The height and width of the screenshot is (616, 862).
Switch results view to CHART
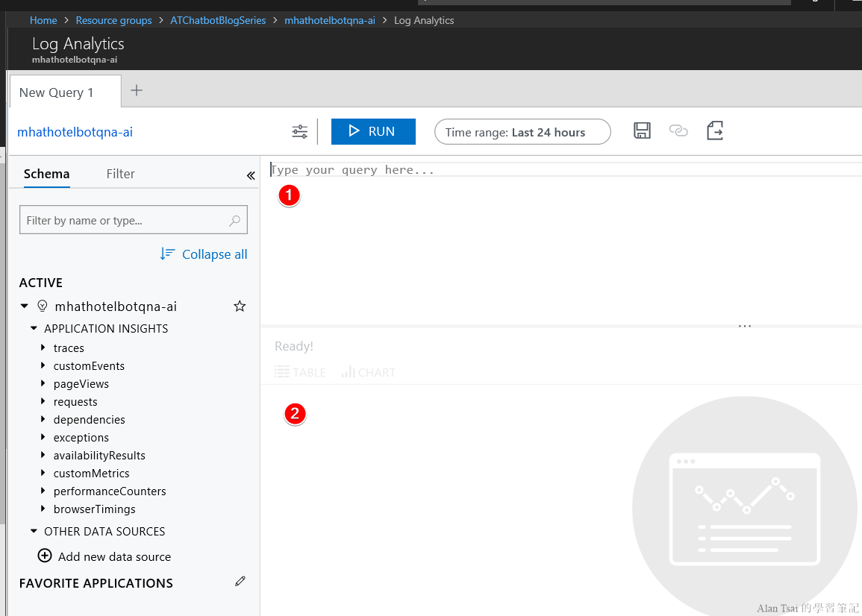pos(369,372)
